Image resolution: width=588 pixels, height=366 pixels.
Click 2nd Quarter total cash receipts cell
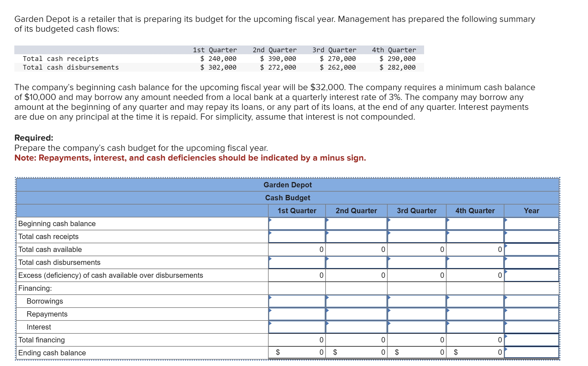click(x=356, y=237)
